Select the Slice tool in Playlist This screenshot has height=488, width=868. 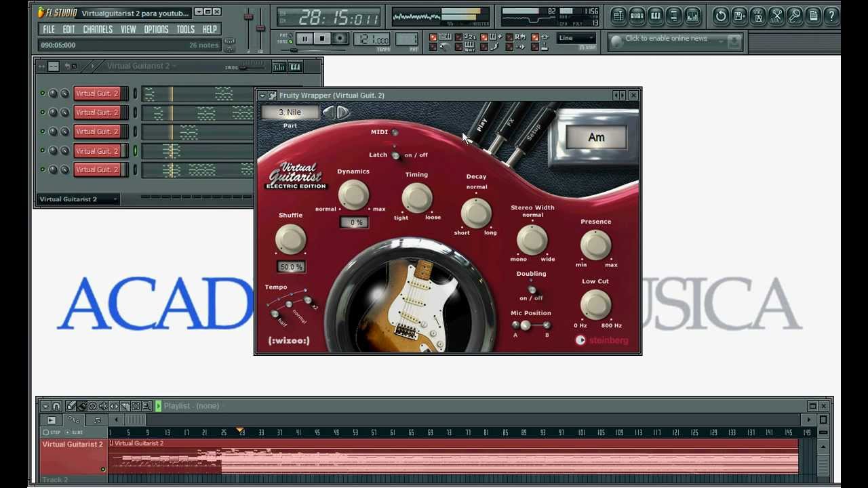[x=125, y=406]
